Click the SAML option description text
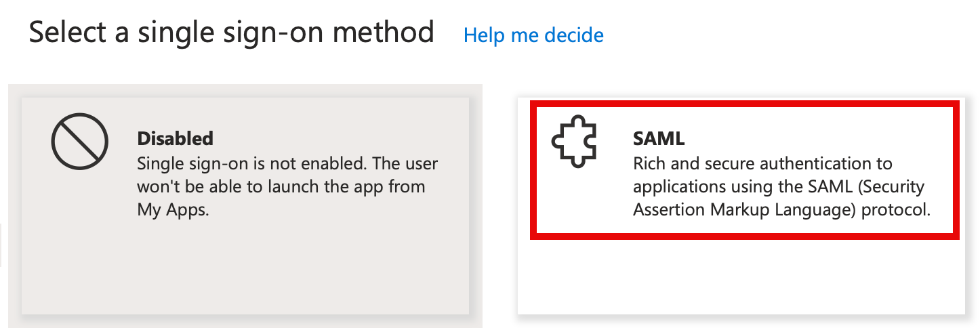Viewport: 980px width, 332px height. [x=780, y=186]
